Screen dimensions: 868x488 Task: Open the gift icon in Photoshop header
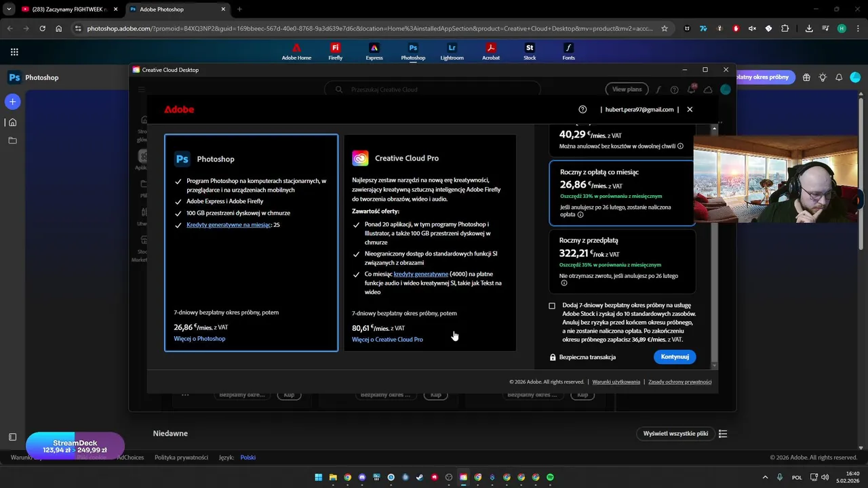click(806, 77)
